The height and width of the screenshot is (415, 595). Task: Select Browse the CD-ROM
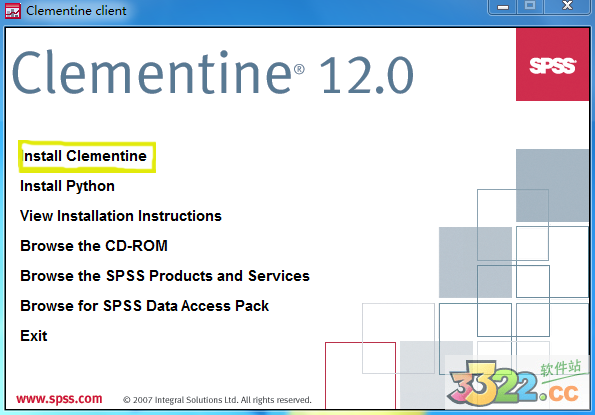pos(94,246)
